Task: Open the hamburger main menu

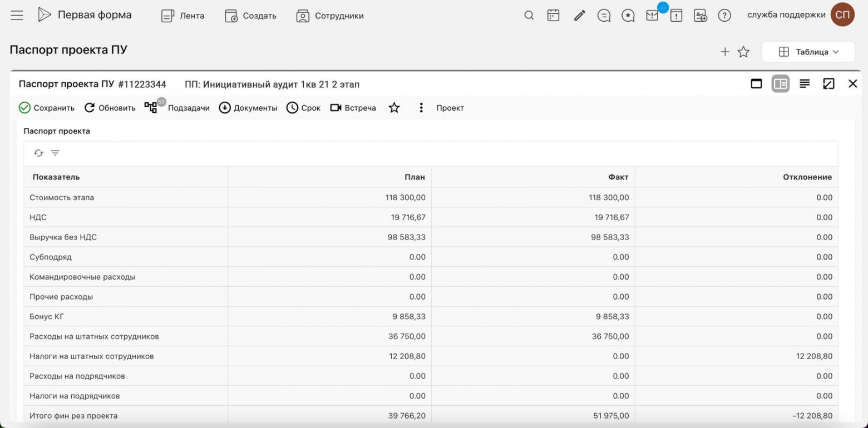Action: [x=17, y=16]
